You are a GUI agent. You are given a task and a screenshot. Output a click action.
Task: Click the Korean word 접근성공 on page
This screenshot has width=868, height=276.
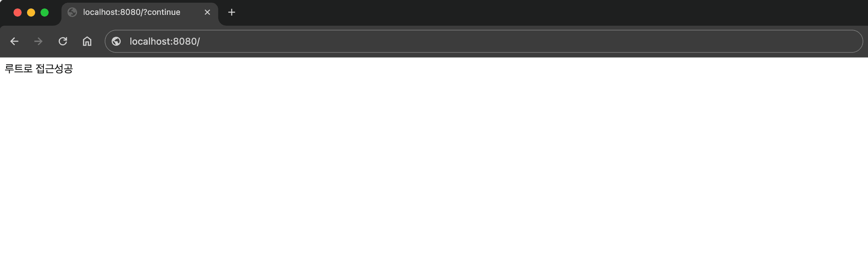tap(54, 69)
